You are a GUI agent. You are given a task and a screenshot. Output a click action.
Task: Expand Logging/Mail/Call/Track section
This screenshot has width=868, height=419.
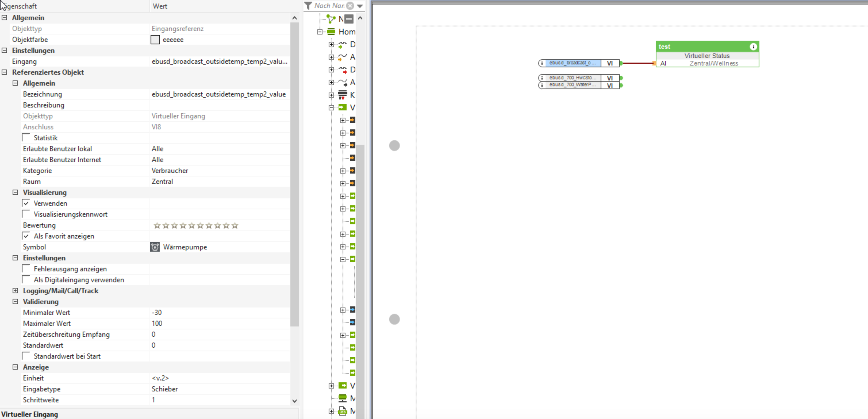(x=15, y=290)
